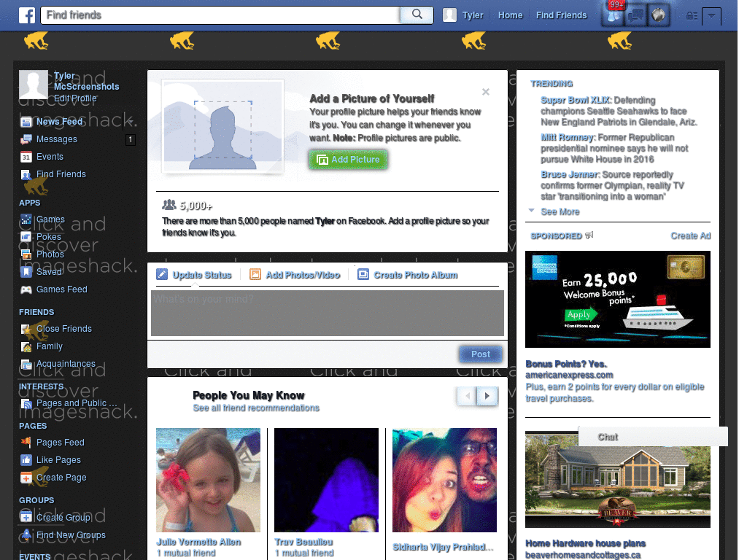
Task: Open Trav Beaulieu's profile photo
Action: click(x=326, y=480)
